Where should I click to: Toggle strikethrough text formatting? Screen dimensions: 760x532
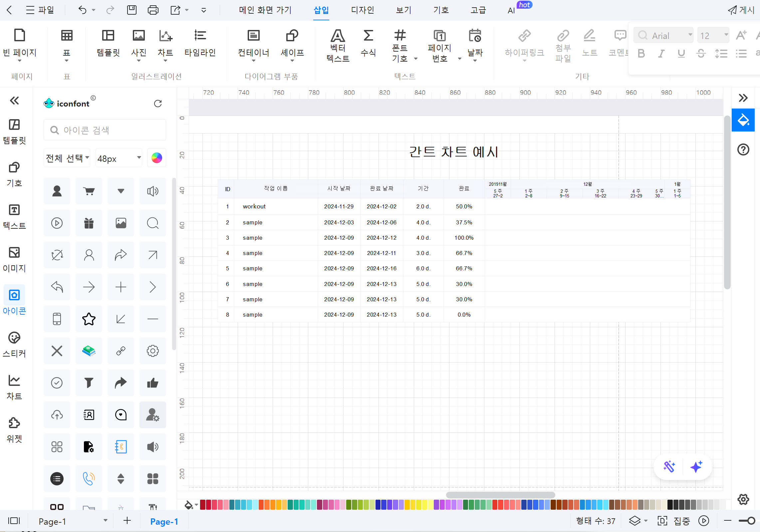point(701,53)
